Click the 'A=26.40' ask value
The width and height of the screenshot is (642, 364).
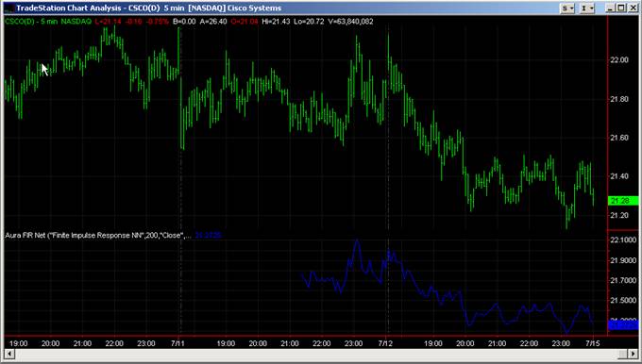pyautogui.click(x=213, y=22)
